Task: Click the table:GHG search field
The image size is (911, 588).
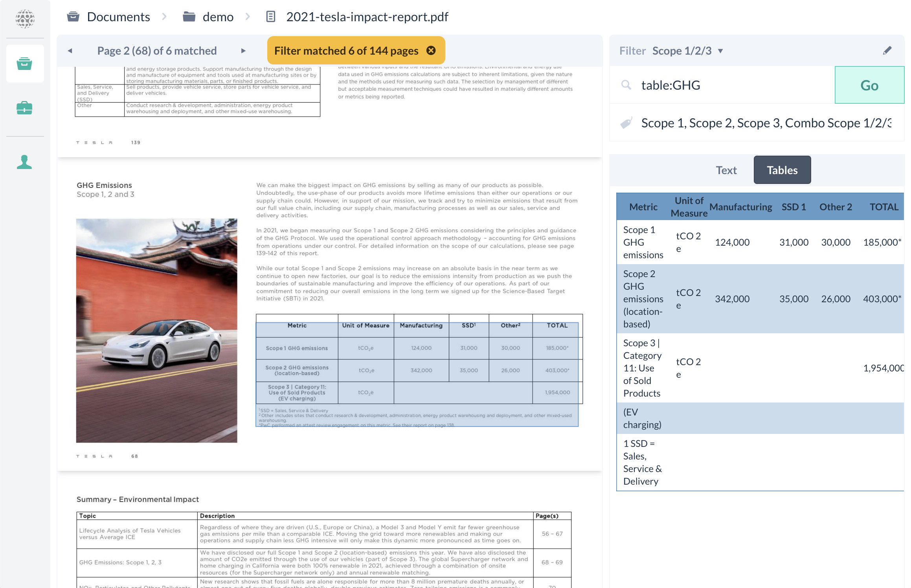Action: tap(731, 85)
